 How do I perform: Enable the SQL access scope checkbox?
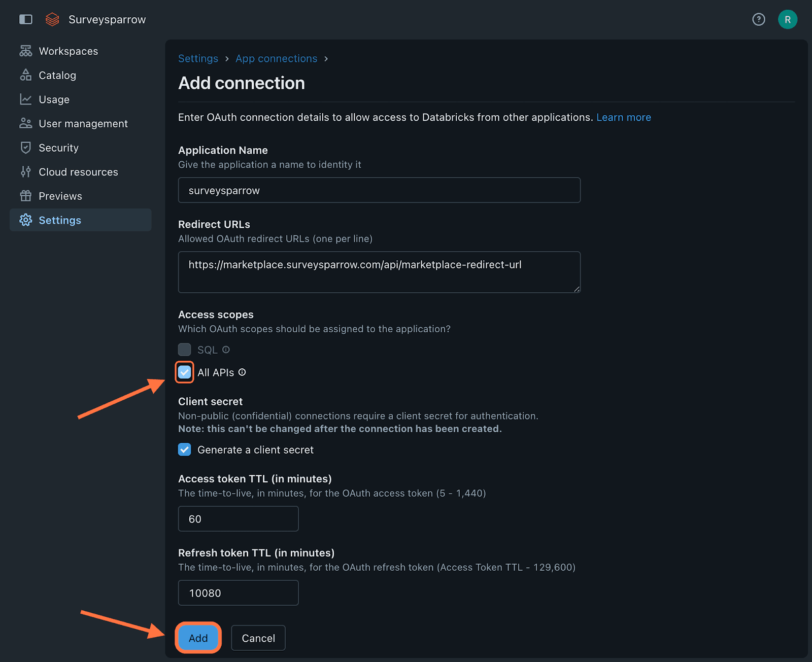[x=185, y=350]
